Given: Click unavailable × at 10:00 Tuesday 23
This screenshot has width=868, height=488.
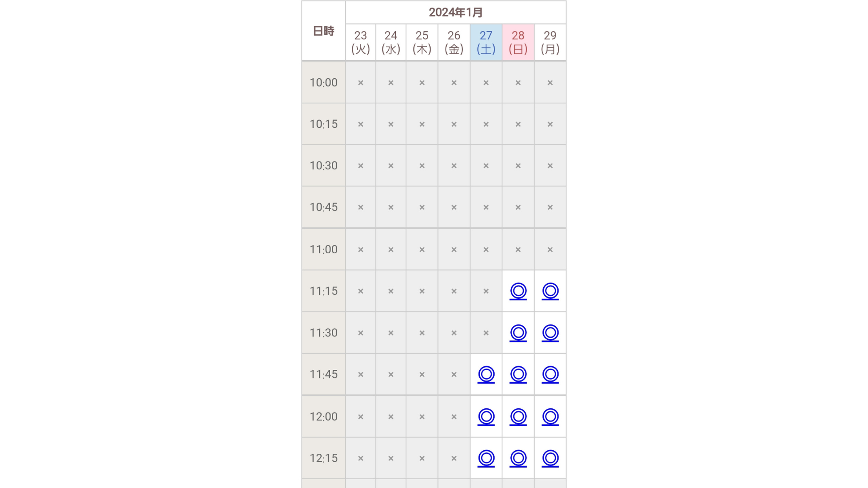Looking at the screenshot, I should point(361,83).
